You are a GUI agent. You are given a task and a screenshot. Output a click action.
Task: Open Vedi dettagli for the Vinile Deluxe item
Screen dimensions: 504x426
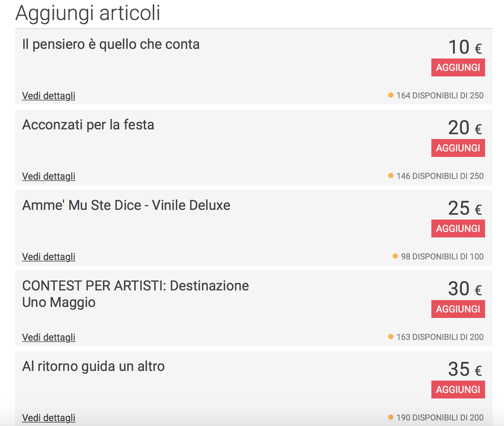[48, 257]
